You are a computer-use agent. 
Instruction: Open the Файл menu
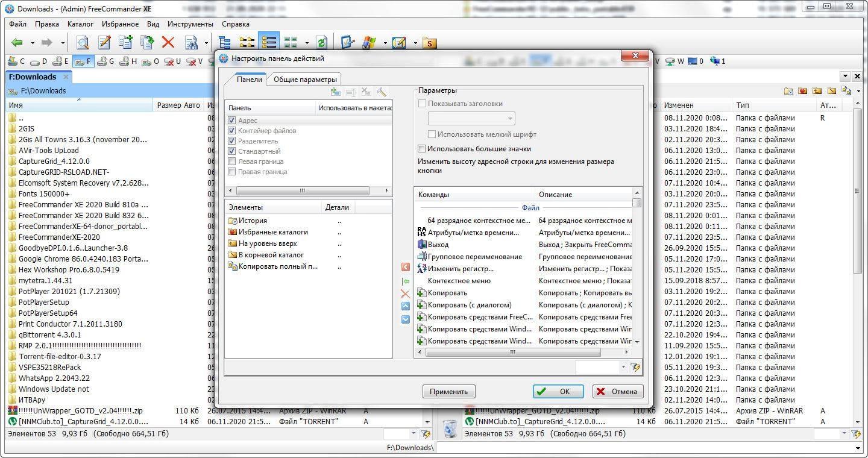pyautogui.click(x=17, y=24)
